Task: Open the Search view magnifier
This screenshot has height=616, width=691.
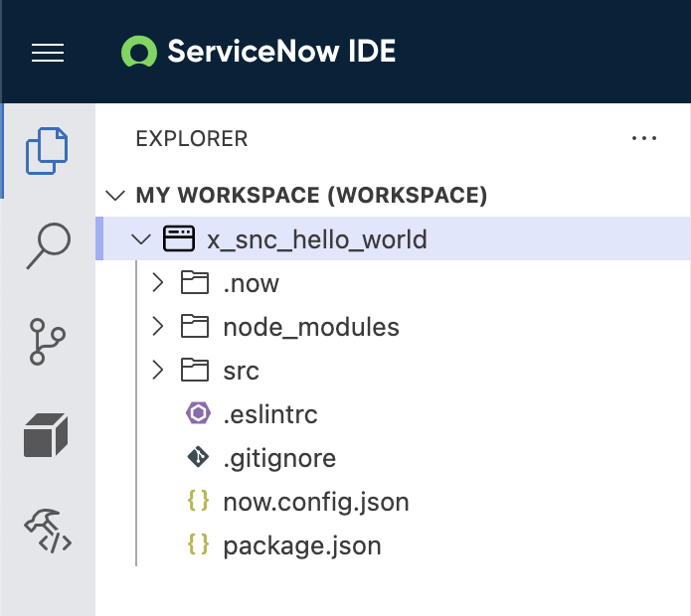Action: tap(48, 245)
